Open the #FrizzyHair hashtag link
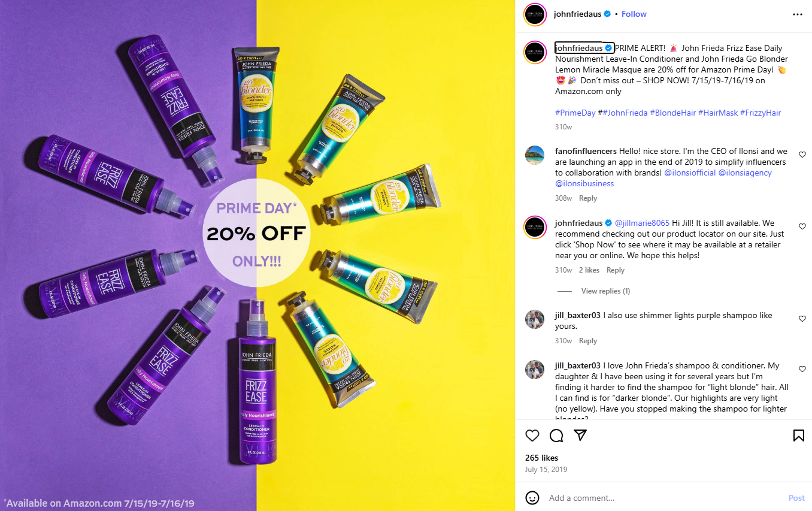Screen dimensions: 812x511 click(x=761, y=113)
